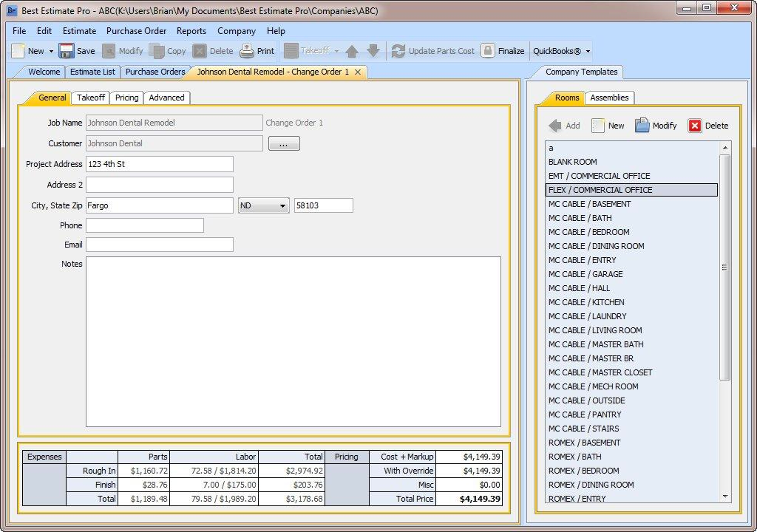Open the Reports menu
The width and height of the screenshot is (757, 532).
point(191,31)
